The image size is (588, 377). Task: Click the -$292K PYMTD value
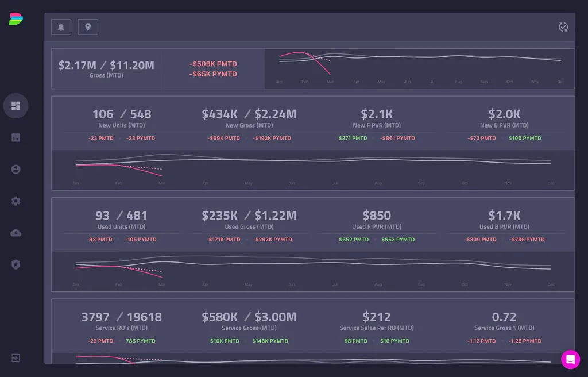pos(272,240)
